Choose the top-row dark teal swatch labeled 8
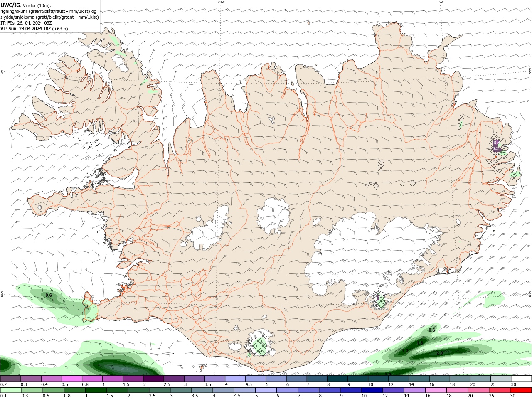Screen dimensions: 532x399 (x=337, y=379)
